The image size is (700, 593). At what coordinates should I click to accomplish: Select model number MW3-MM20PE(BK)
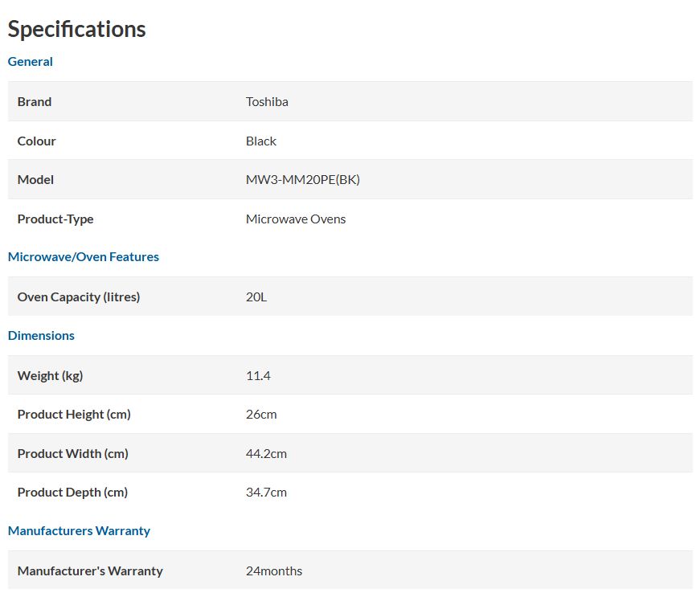[x=303, y=180]
